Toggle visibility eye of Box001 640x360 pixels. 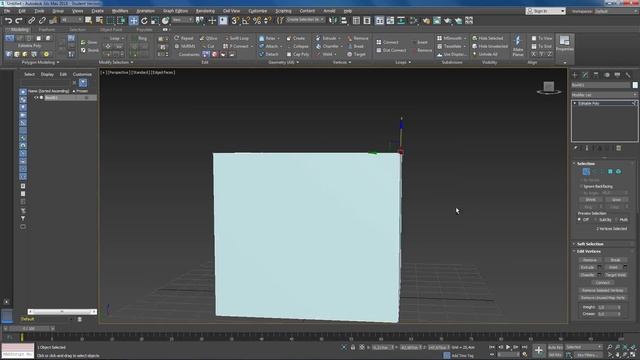point(36,98)
